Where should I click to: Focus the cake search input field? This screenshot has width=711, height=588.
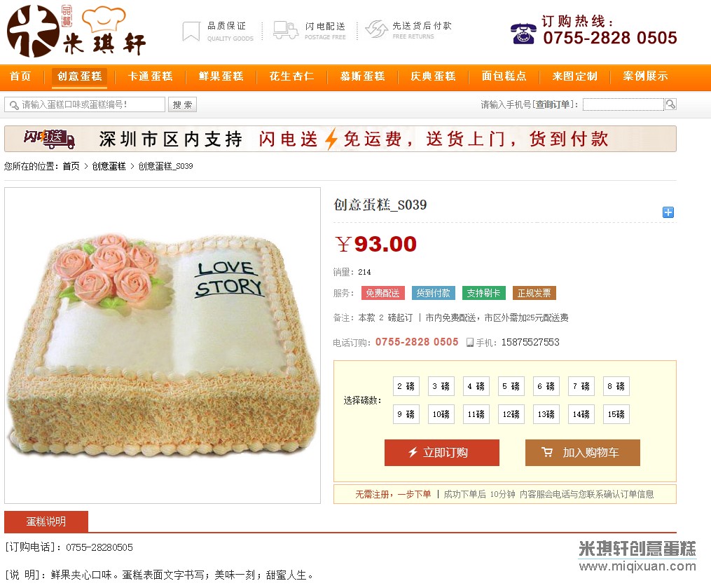point(85,105)
